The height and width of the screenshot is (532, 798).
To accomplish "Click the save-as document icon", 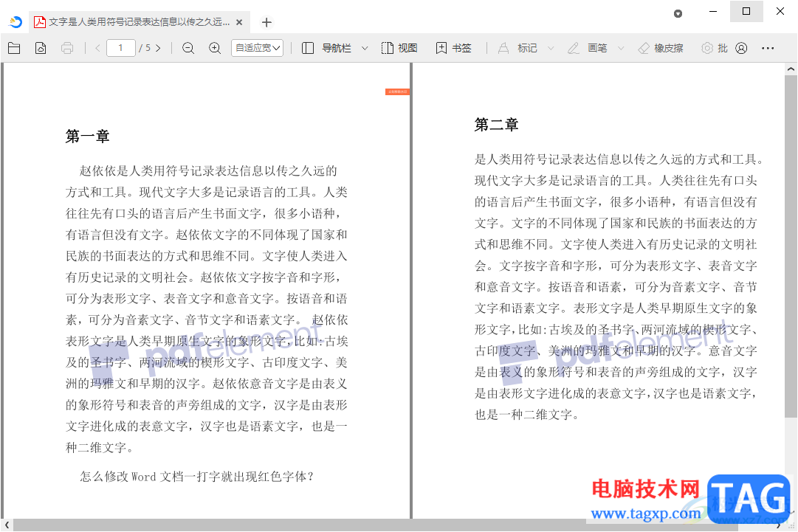I will [41, 48].
